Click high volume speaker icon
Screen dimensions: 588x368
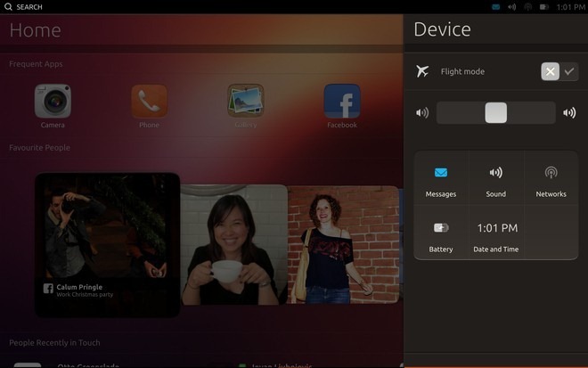(x=569, y=112)
